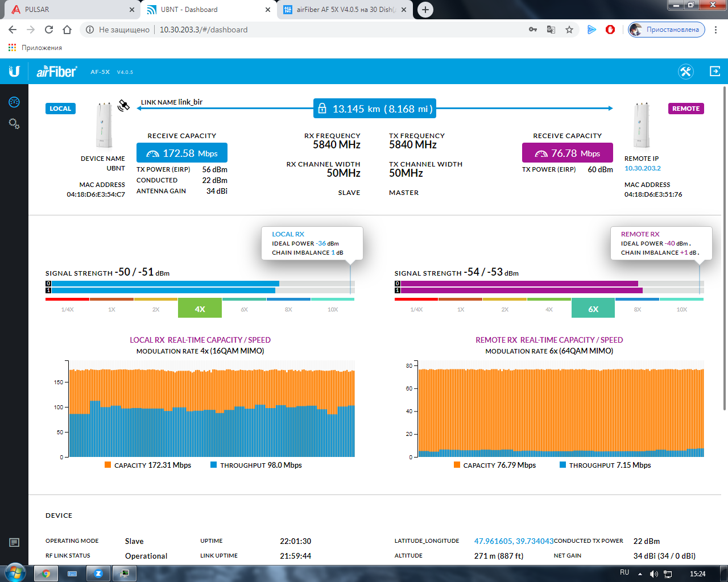Click link uptime value 21:59:44
Image resolution: width=728 pixels, height=582 pixels.
click(295, 556)
